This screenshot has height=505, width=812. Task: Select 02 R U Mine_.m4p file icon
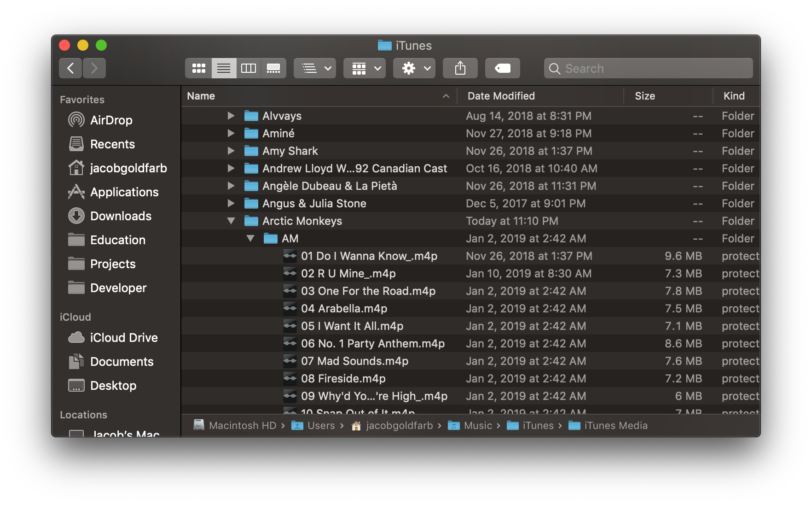click(290, 273)
